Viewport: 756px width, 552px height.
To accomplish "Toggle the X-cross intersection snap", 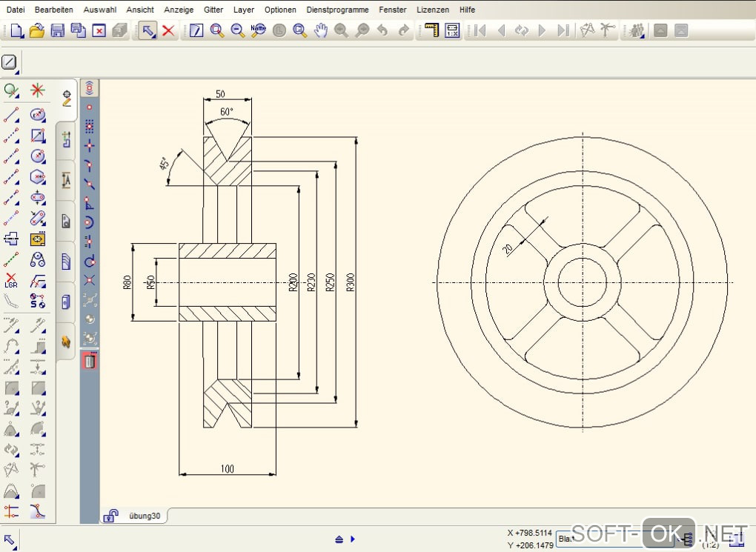I will pyautogui.click(x=90, y=280).
